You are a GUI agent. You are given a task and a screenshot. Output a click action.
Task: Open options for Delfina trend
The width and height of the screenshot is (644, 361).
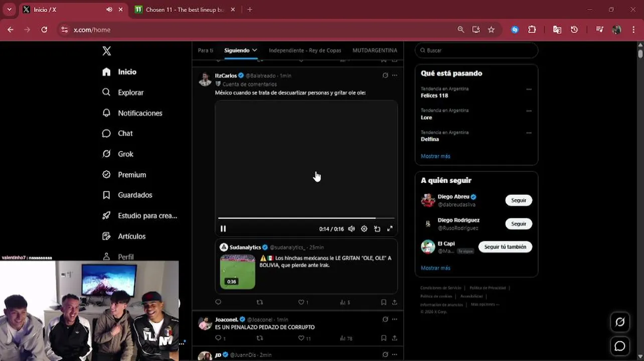point(529,133)
